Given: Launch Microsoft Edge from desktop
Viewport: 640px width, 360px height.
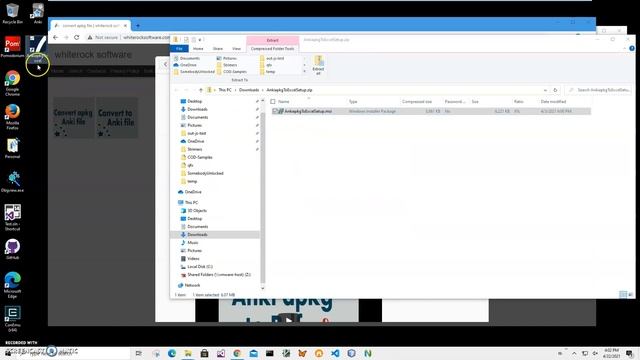Looking at the screenshot, I should click(x=12, y=284).
